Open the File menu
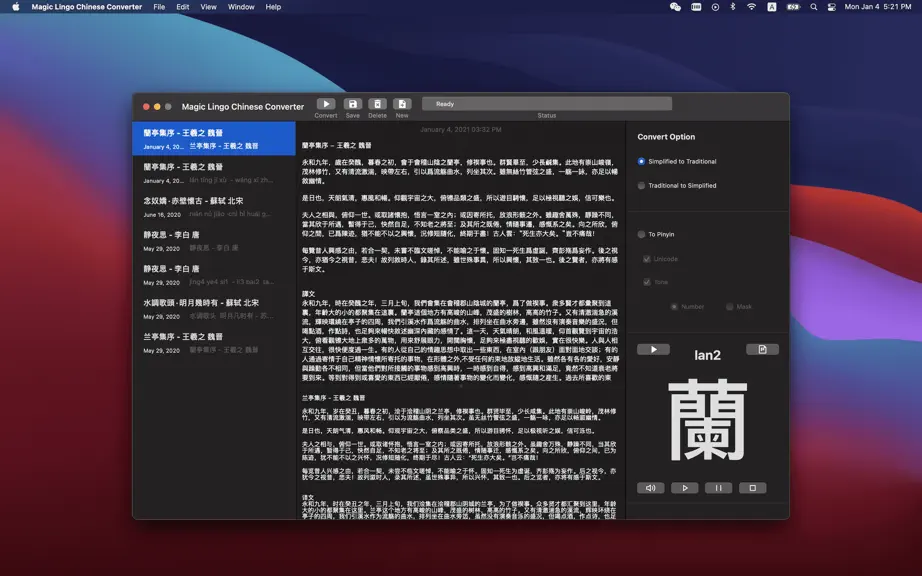The width and height of the screenshot is (922, 576). click(159, 7)
